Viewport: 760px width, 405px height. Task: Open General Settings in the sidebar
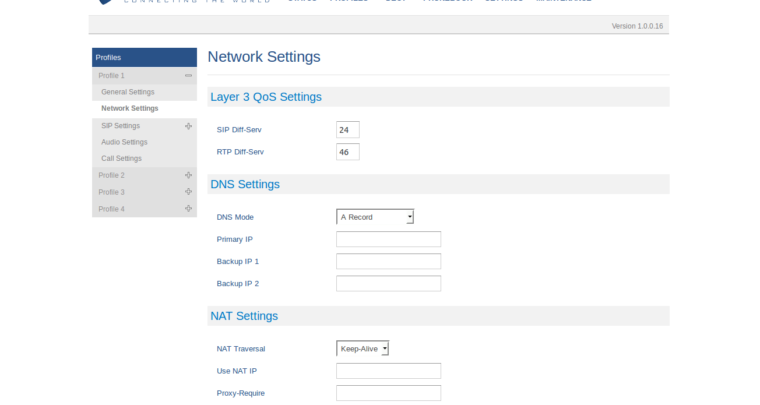pyautogui.click(x=128, y=92)
